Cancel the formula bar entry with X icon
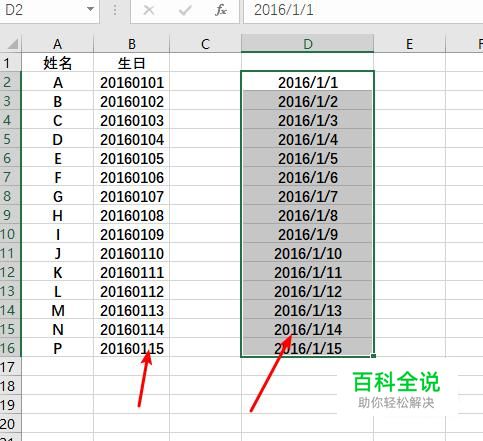This screenshot has height=441, width=483. click(x=149, y=10)
